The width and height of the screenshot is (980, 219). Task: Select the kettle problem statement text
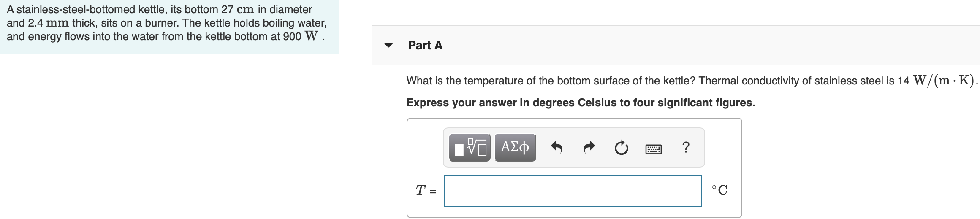[x=167, y=23]
